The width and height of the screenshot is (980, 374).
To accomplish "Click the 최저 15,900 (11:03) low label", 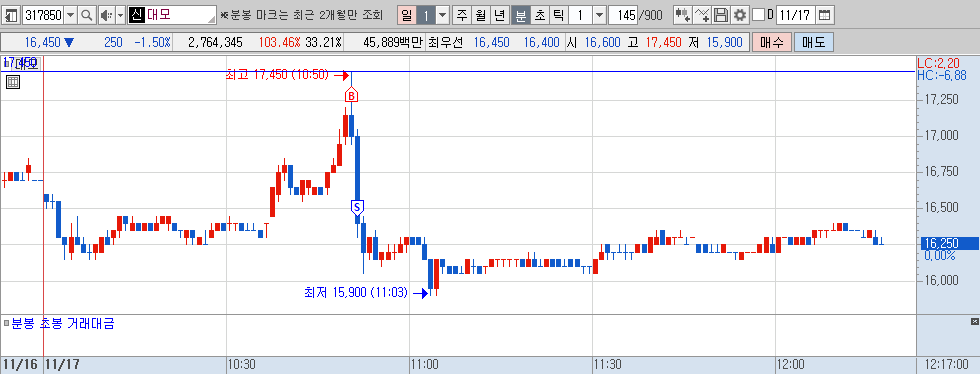I will [x=356, y=292].
